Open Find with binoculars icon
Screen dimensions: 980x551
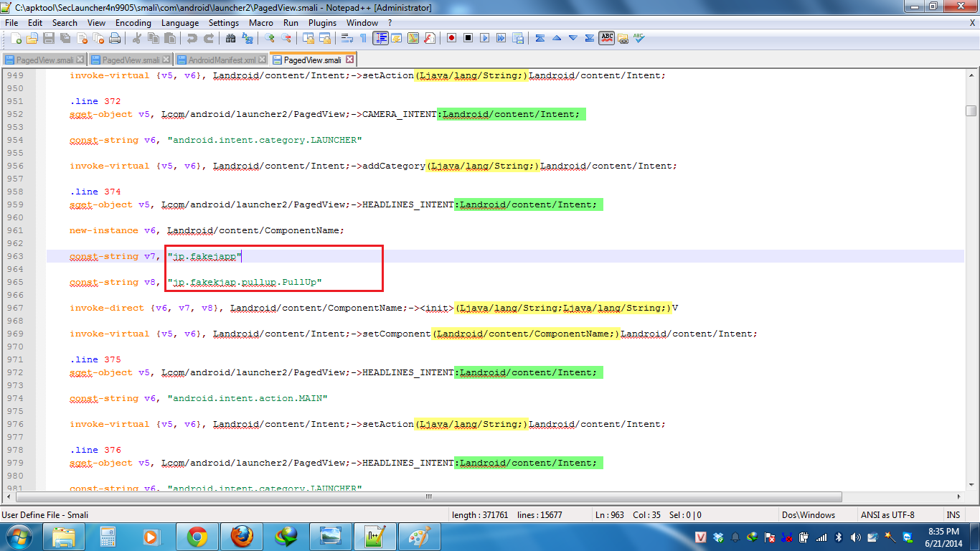230,38
